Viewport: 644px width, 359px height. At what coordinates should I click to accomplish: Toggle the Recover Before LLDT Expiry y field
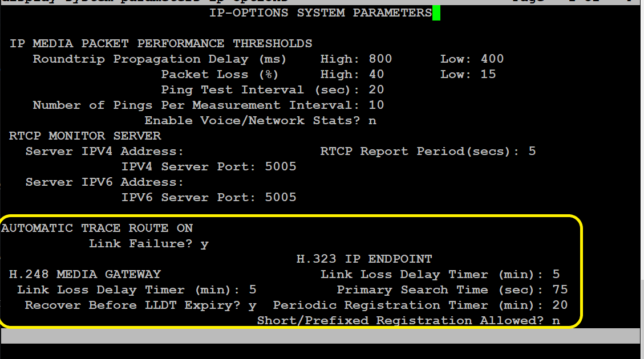coord(252,305)
